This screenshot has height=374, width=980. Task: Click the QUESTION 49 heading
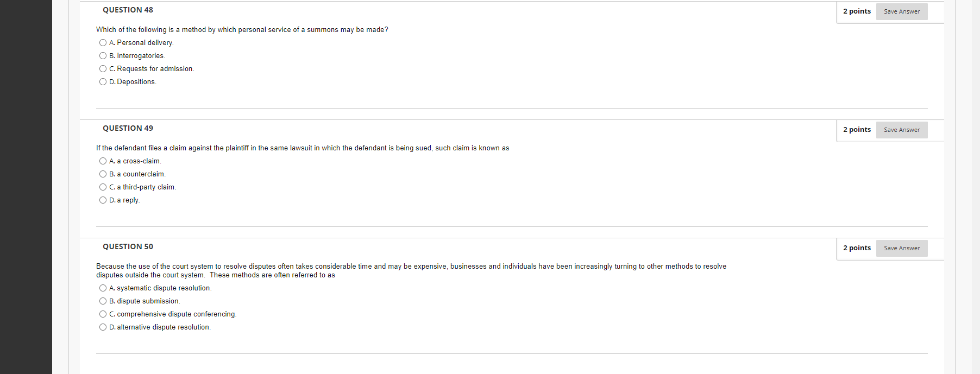(127, 128)
